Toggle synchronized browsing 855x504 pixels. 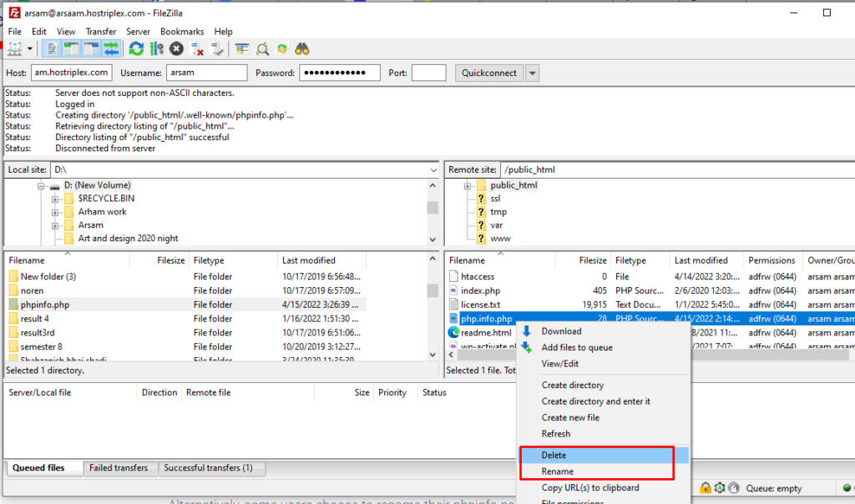click(x=282, y=48)
